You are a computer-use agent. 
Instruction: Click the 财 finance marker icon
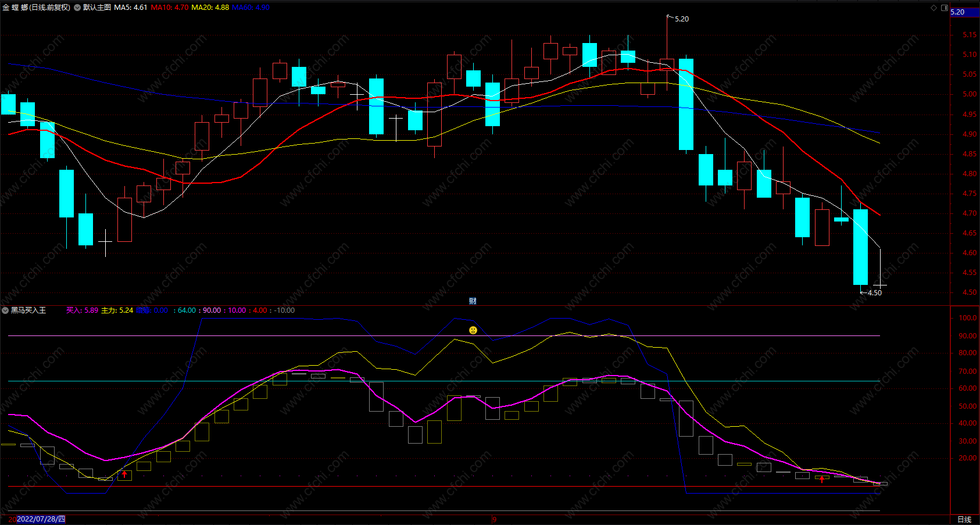[473, 301]
